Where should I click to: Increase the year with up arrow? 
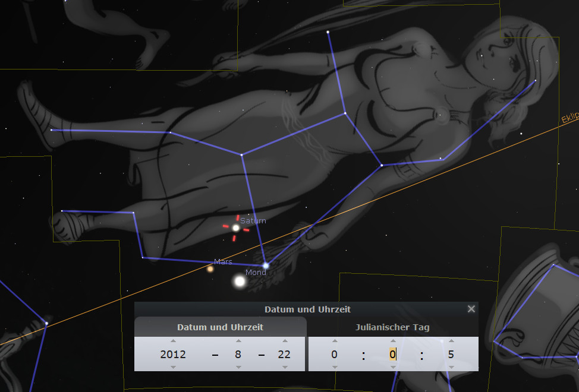click(173, 341)
